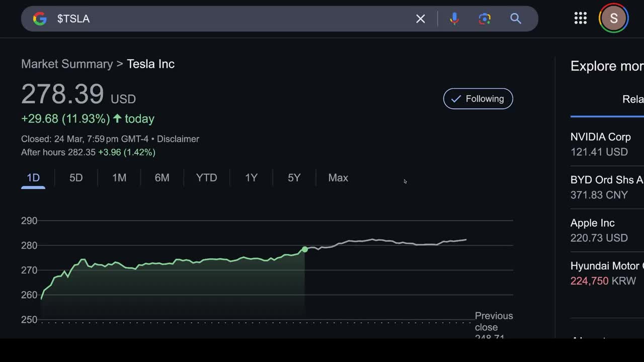The width and height of the screenshot is (644, 362).
Task: Click the Explore more heading
Action: 607,66
